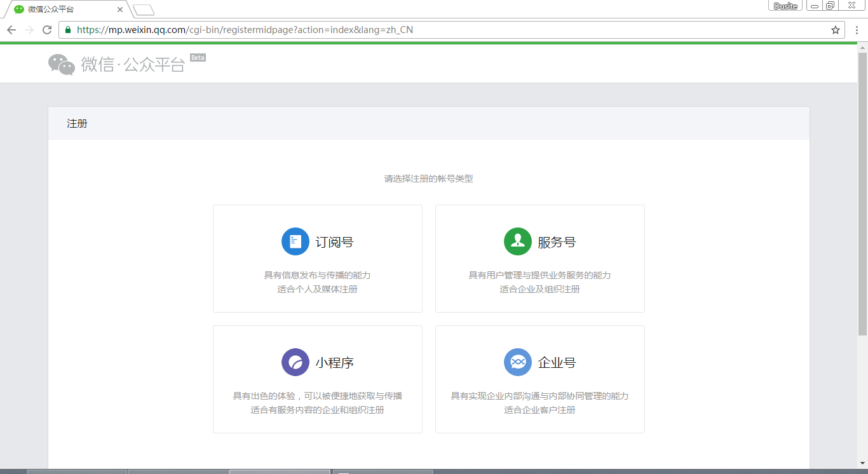
Task: Click the purple 小程序 icon
Action: tap(295, 362)
